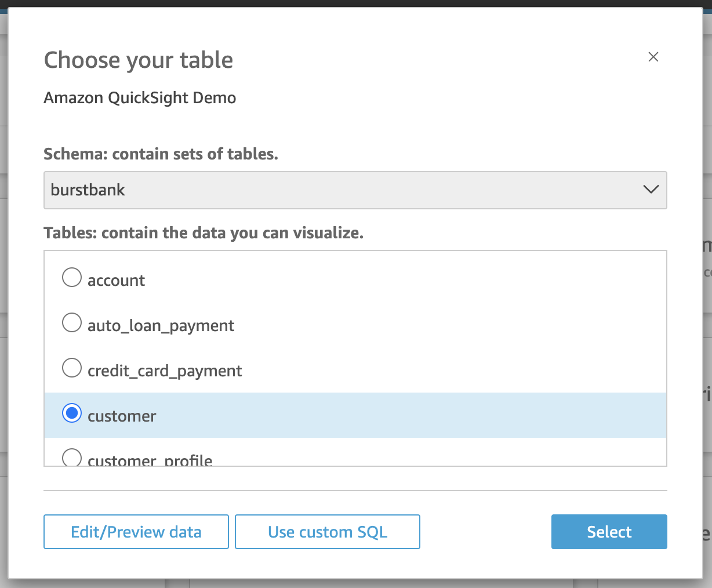Click the Tables list label text
Screen dimensions: 712x588
(204, 233)
